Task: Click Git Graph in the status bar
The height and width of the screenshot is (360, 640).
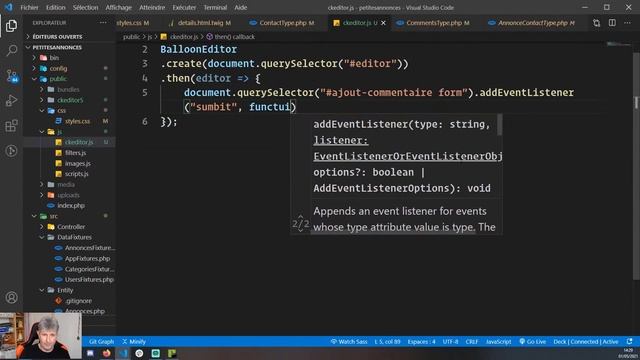Action: click(x=101, y=341)
